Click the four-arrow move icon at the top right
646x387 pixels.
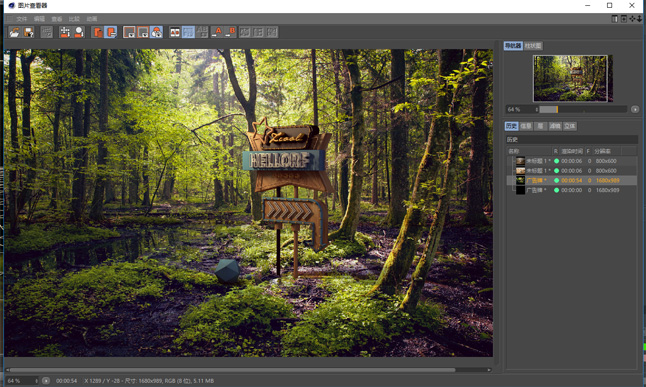[x=632, y=19]
